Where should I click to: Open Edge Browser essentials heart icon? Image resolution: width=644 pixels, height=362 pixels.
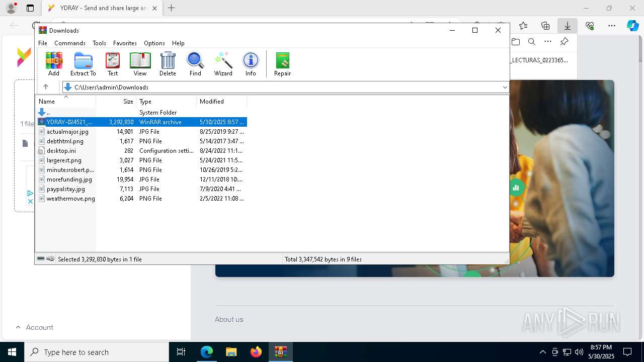click(590, 26)
